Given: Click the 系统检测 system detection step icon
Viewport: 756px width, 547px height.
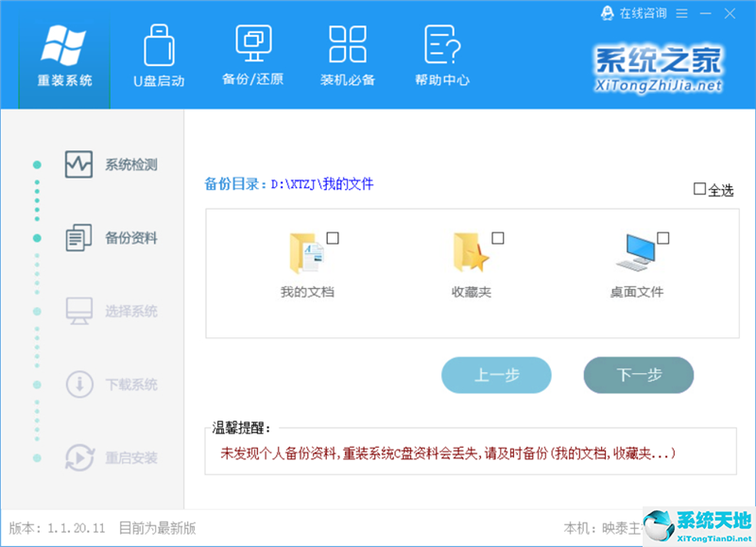Looking at the screenshot, I should [x=79, y=163].
